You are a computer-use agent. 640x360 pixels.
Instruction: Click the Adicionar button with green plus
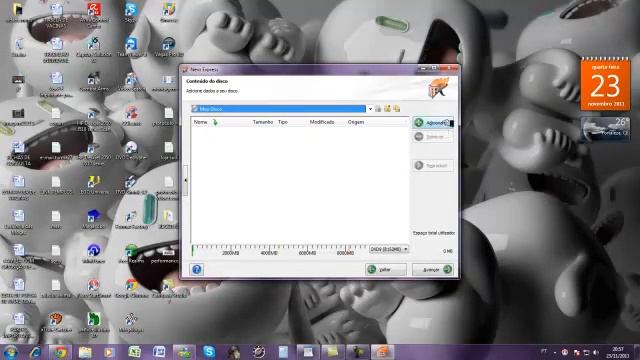pyautogui.click(x=433, y=122)
